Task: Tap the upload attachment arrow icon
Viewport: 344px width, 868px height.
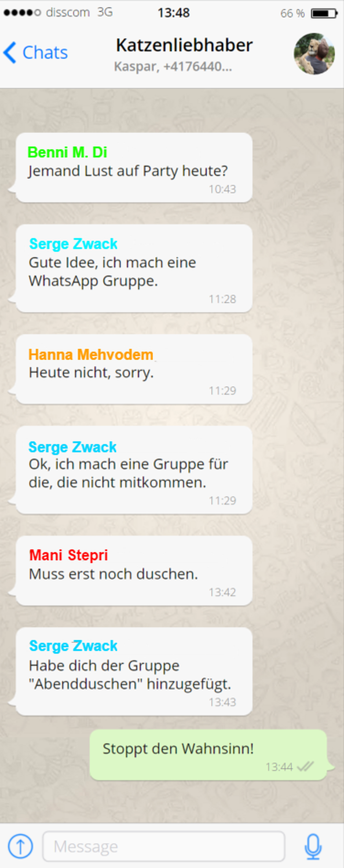Action: point(20,846)
